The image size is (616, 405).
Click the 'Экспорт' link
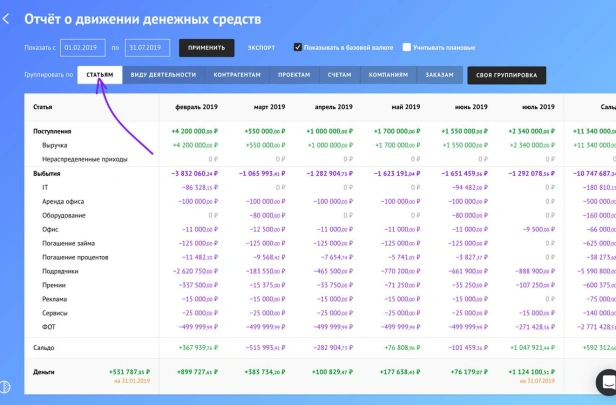261,48
